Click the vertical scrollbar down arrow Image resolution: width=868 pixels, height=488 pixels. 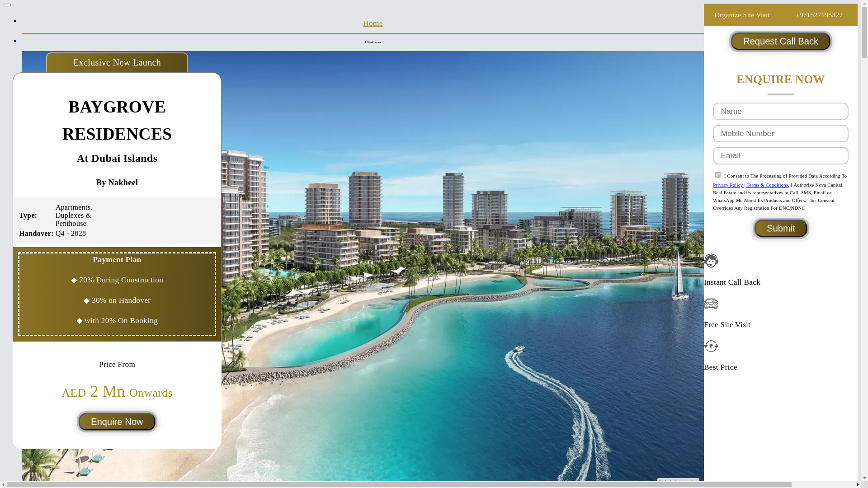point(864,478)
